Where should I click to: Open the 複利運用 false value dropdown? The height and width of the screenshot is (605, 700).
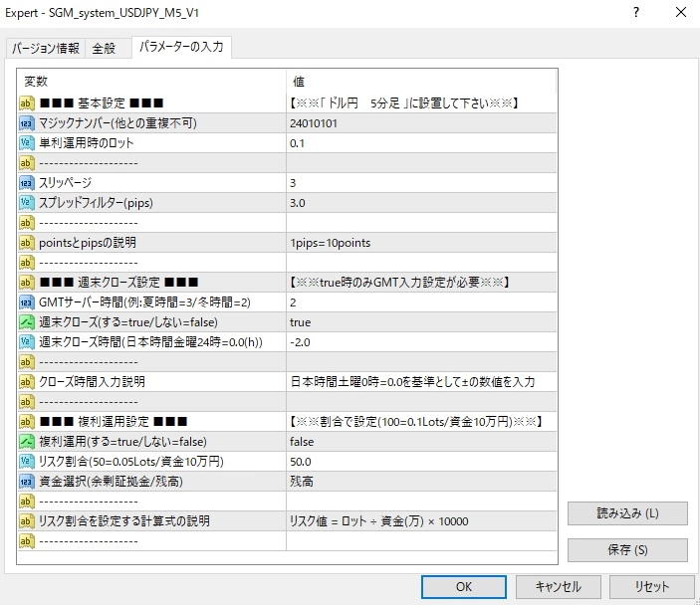(x=421, y=442)
